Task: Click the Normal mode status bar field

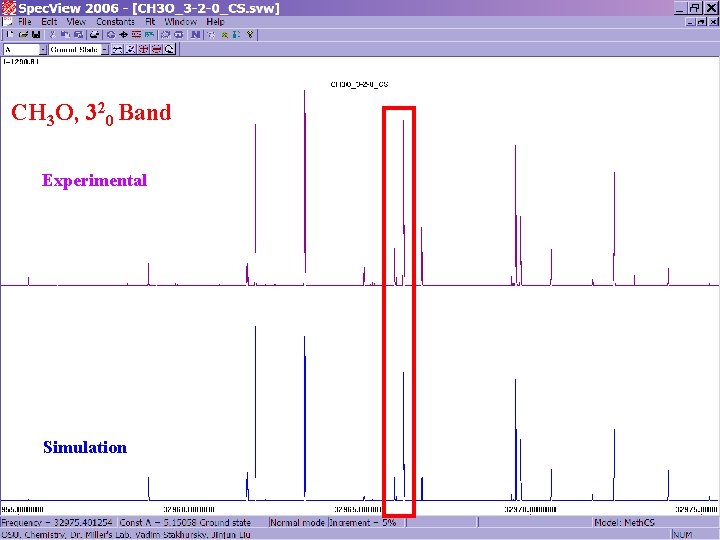Action: [298, 523]
